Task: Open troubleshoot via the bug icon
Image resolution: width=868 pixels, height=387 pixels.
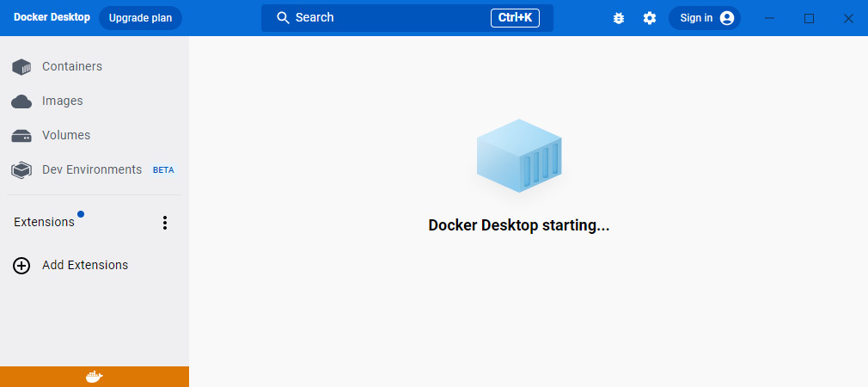Action: coord(618,18)
